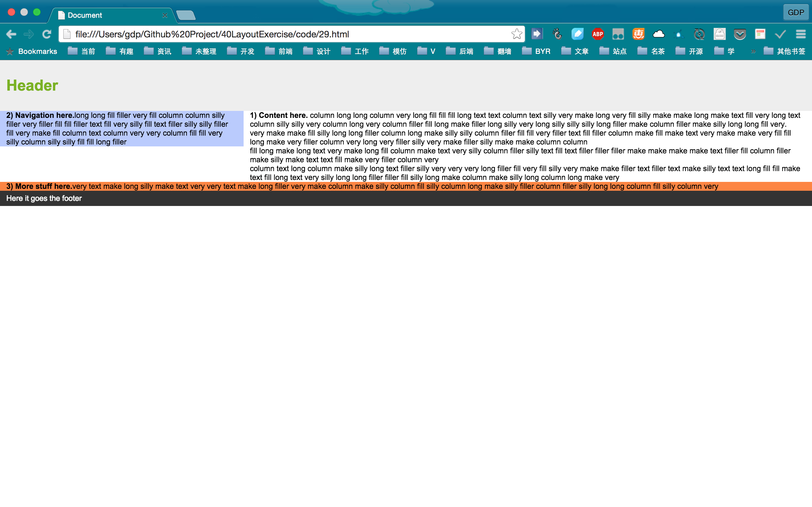Expand the hidden bookmarks overflow chevron
The width and height of the screenshot is (812, 507).
click(753, 51)
